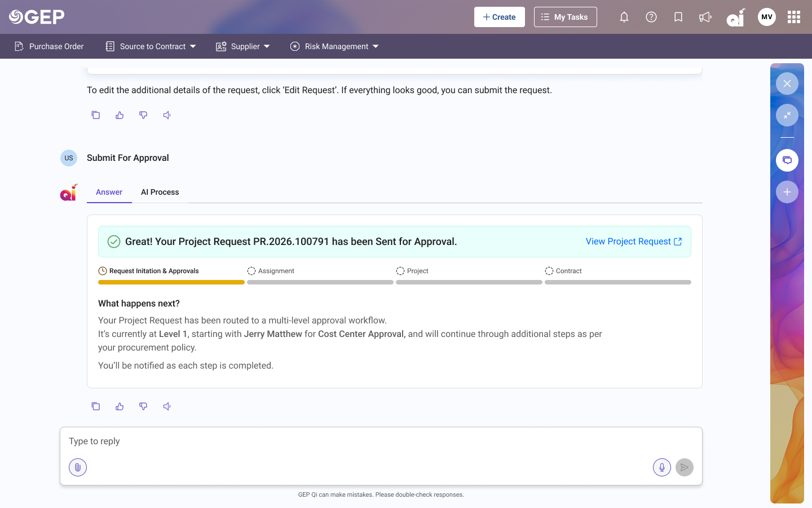Like the Sent for Approval response
The height and width of the screenshot is (508, 812).
[x=120, y=406]
